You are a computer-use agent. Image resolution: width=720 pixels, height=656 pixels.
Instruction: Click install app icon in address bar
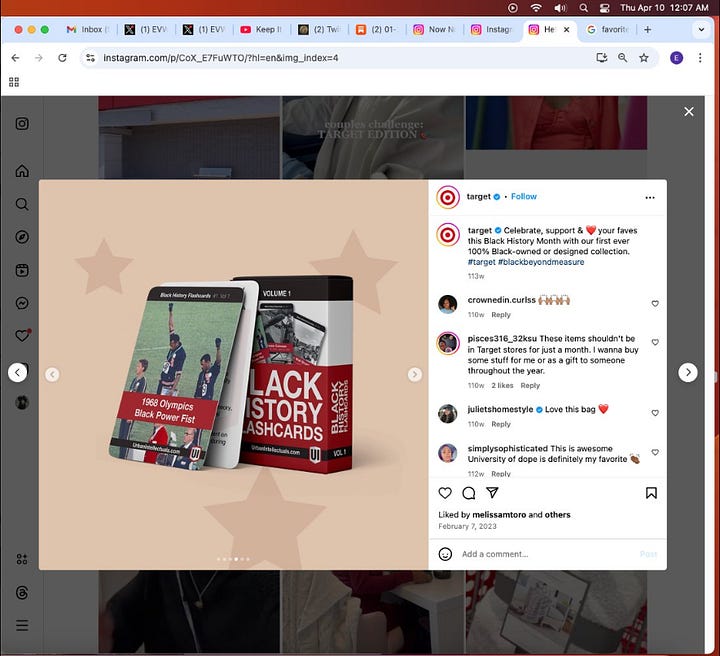point(602,57)
